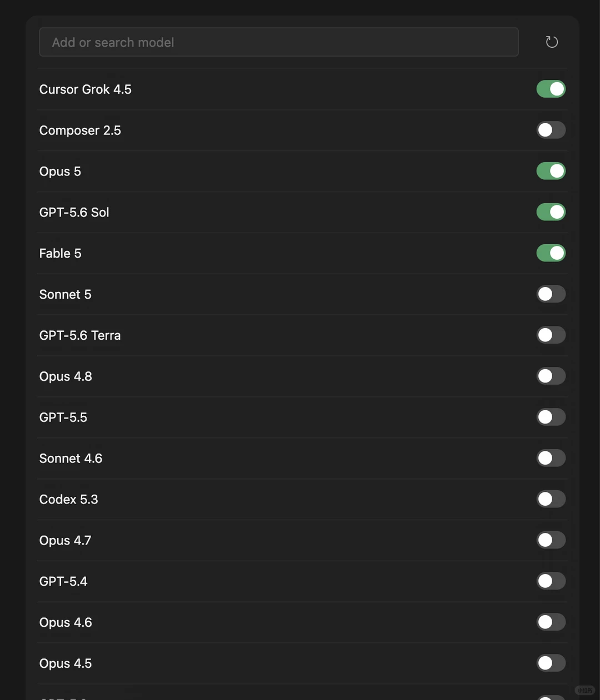Enable the Sonnet 5 model
This screenshot has width=600, height=700.
click(551, 294)
